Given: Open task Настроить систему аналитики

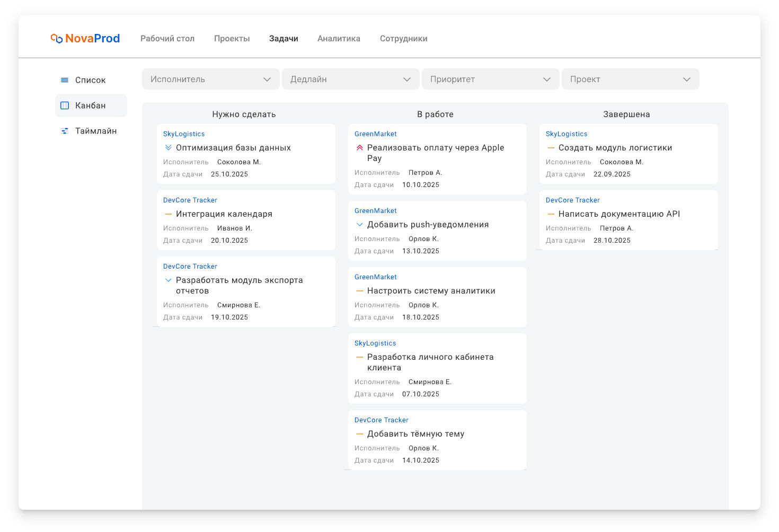Looking at the screenshot, I should [431, 291].
